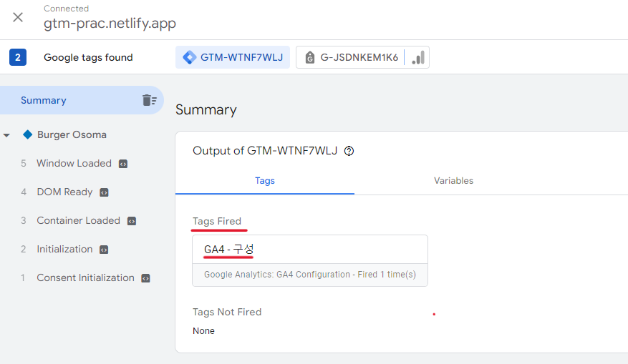The height and width of the screenshot is (364, 628).
Task: Select the Burger Osoma page entry
Action: [x=72, y=134]
